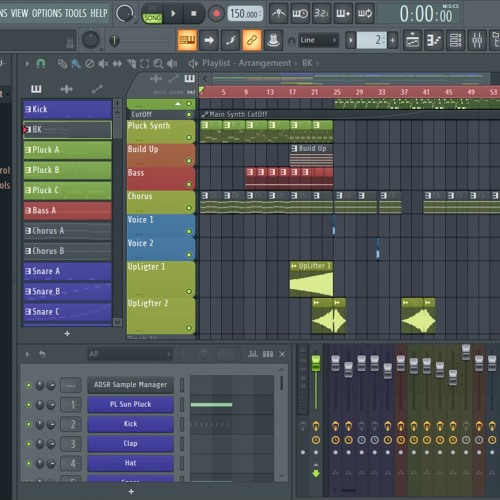The width and height of the screenshot is (500, 500).
Task: Select the Kick pattern in picker
Action: coord(67,109)
